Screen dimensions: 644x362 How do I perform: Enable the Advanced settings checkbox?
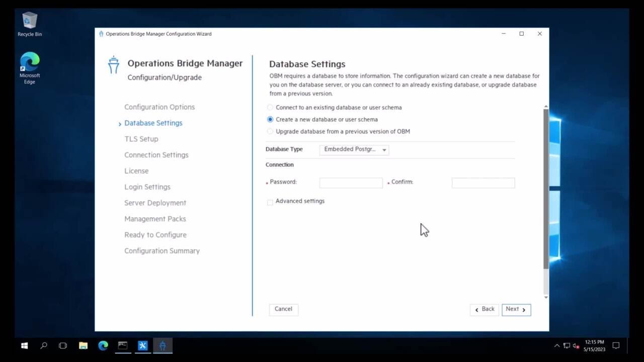point(270,202)
